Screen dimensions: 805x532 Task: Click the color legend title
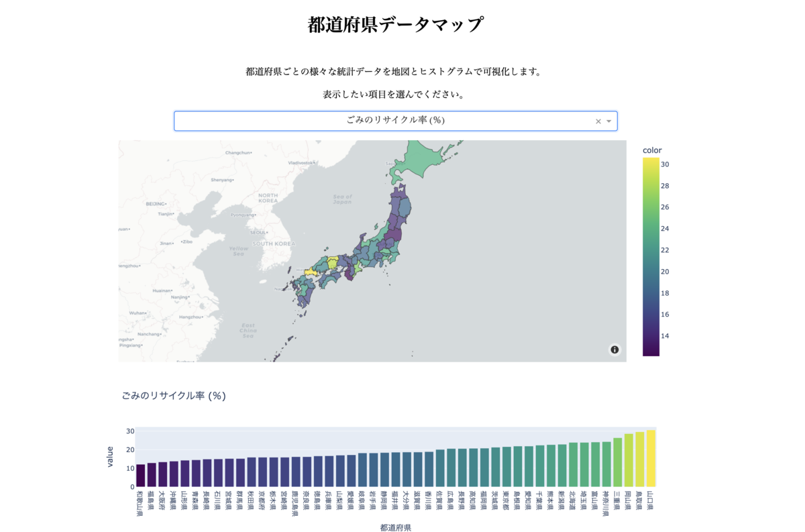tap(652, 150)
